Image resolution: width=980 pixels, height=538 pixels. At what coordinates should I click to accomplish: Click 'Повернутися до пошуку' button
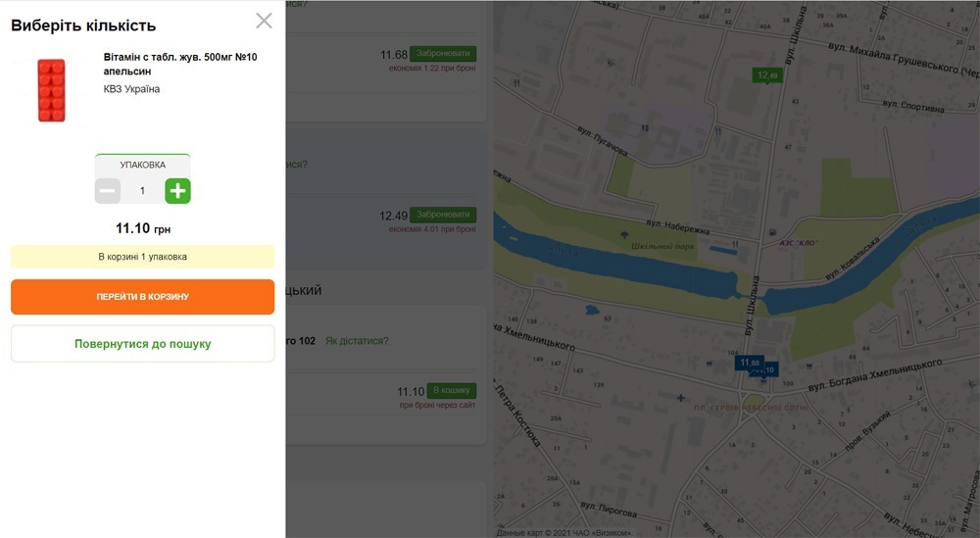(x=142, y=344)
